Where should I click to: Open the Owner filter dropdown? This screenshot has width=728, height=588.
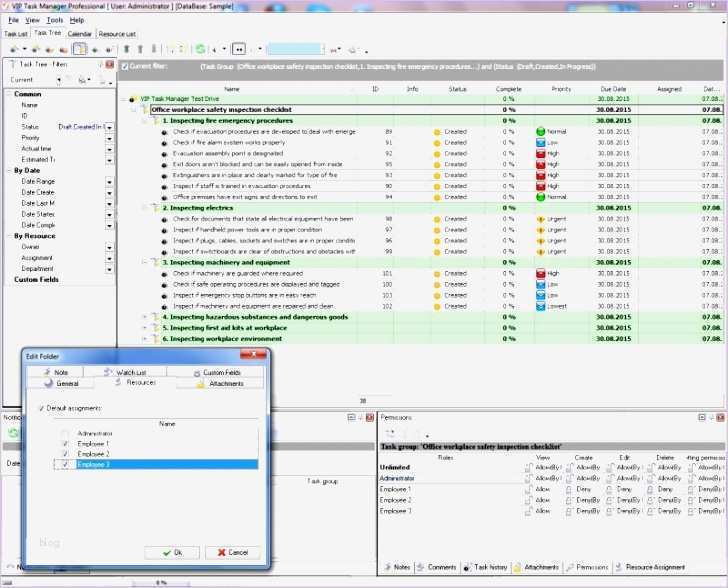coord(110,248)
